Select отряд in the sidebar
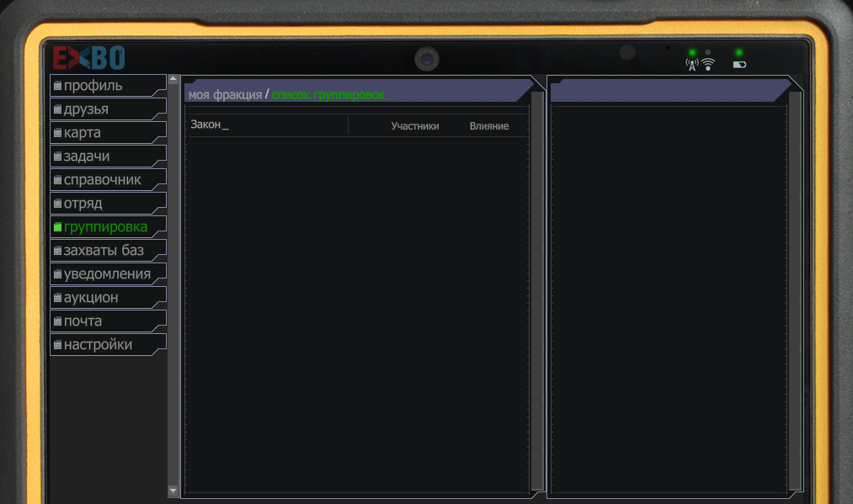 pyautogui.click(x=108, y=204)
